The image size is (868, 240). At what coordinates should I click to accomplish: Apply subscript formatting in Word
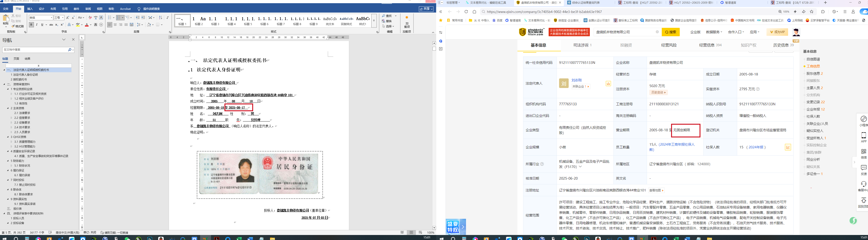[57, 25]
